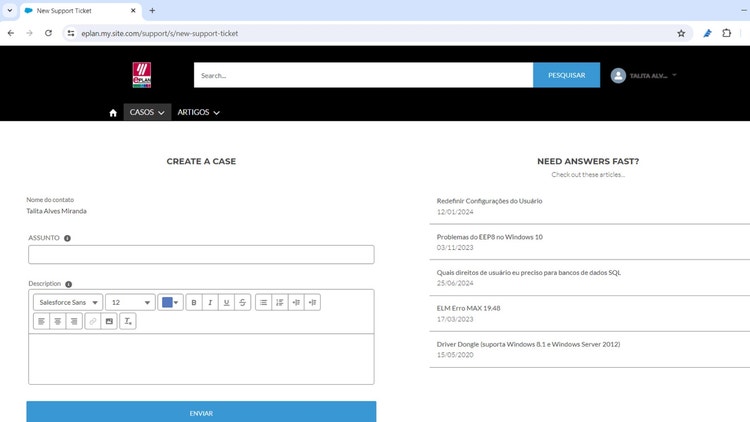Go to the home page icon
Screen dimensions: 750x422
pyautogui.click(x=113, y=113)
